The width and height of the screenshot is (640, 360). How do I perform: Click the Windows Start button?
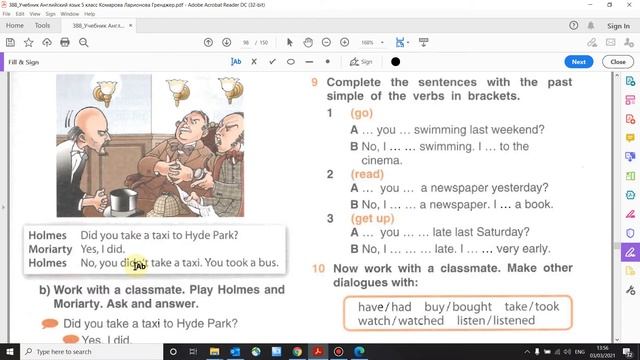click(9, 351)
